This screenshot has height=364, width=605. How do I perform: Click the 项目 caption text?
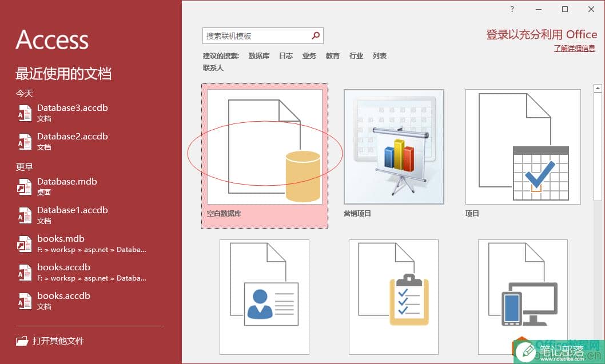472,214
